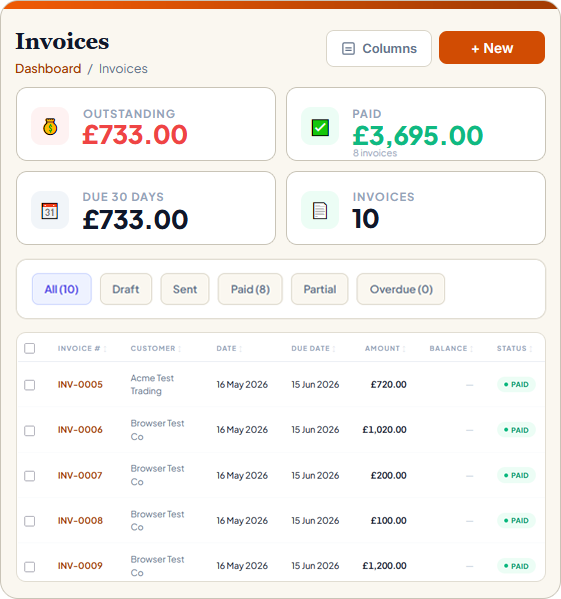The width and height of the screenshot is (561, 599).
Task: Click the '8 invoices' caption under Paid
Action: (375, 153)
